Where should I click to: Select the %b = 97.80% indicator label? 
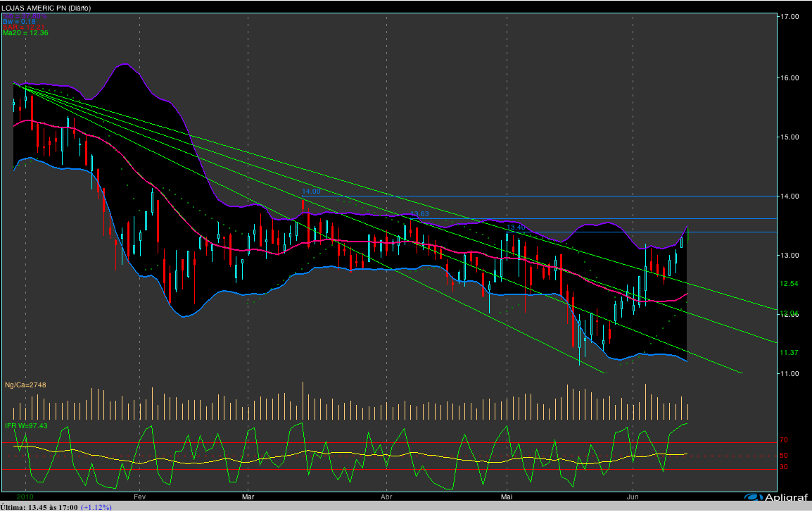point(25,17)
